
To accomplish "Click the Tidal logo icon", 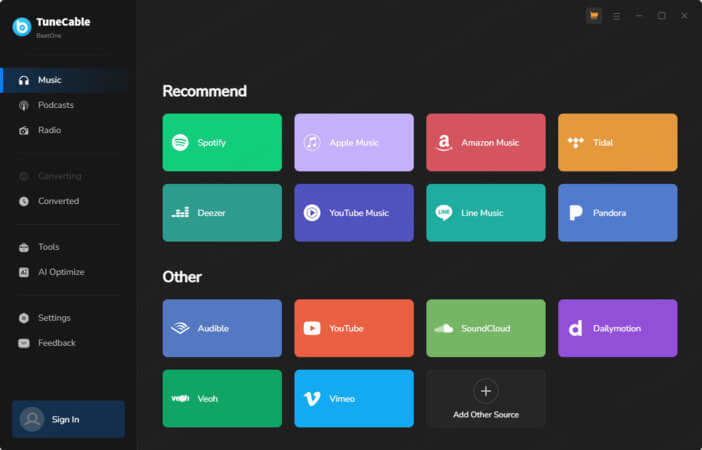I will (576, 142).
